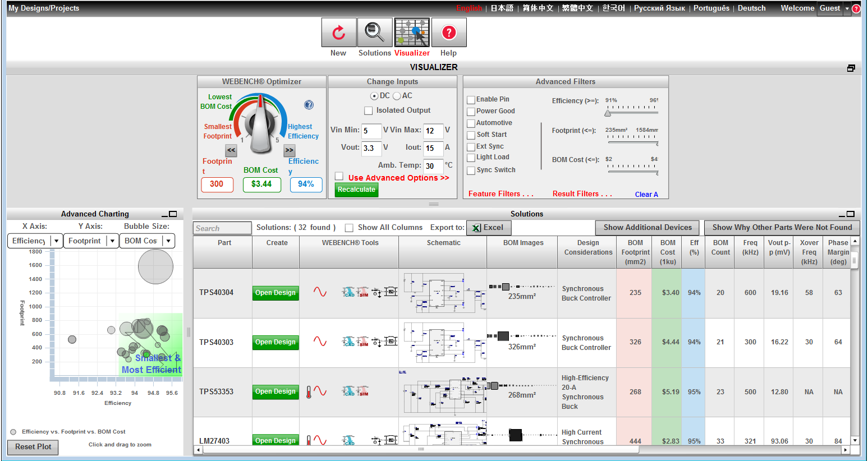This screenshot has height=461, width=868.
Task: Open Design for TPS40304
Action: [x=275, y=293]
